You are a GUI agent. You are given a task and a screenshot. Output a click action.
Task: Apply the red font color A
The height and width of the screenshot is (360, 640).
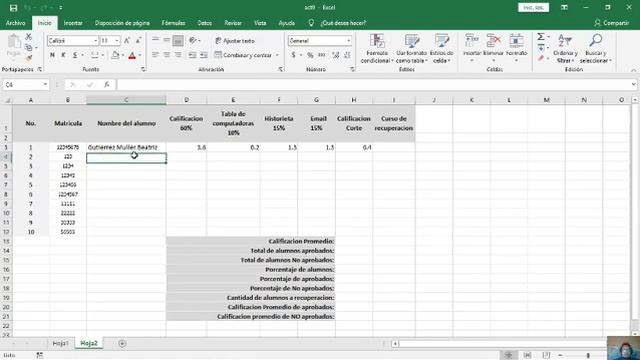(x=132, y=55)
